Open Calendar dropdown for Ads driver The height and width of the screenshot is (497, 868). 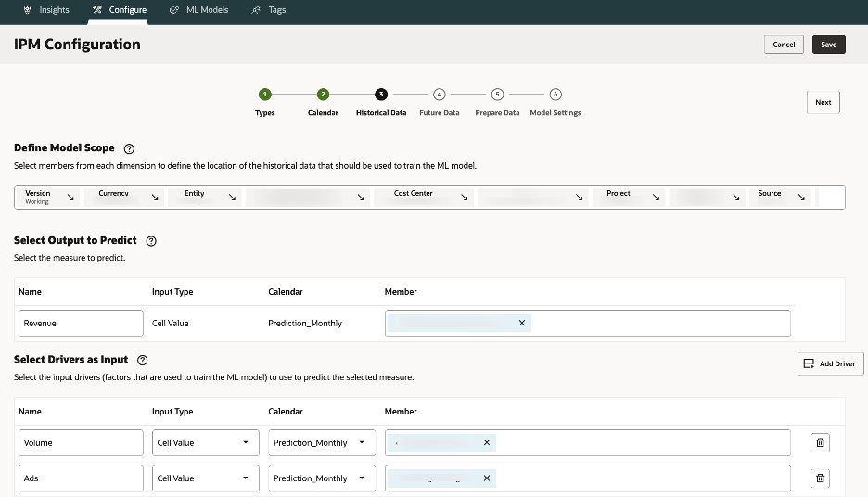pyautogui.click(x=323, y=478)
